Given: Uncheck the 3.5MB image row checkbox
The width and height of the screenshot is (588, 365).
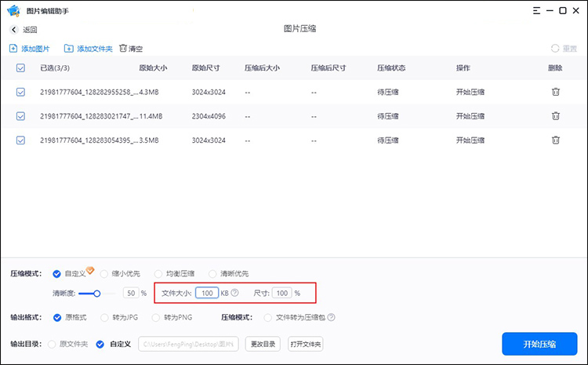Looking at the screenshot, I should pyautogui.click(x=20, y=140).
